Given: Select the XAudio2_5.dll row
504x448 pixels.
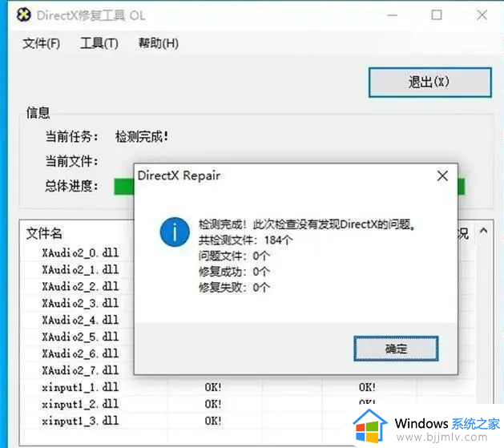Looking at the screenshot, I should (80, 337).
